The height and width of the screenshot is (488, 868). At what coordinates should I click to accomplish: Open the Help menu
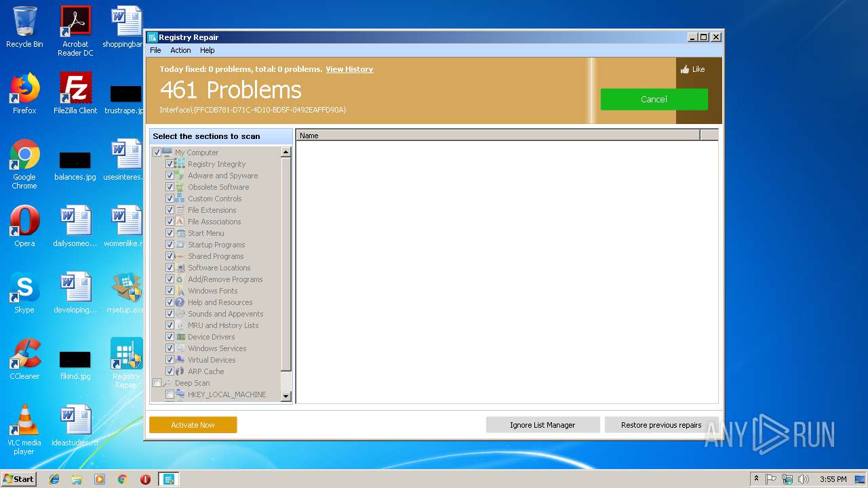pyautogui.click(x=207, y=50)
